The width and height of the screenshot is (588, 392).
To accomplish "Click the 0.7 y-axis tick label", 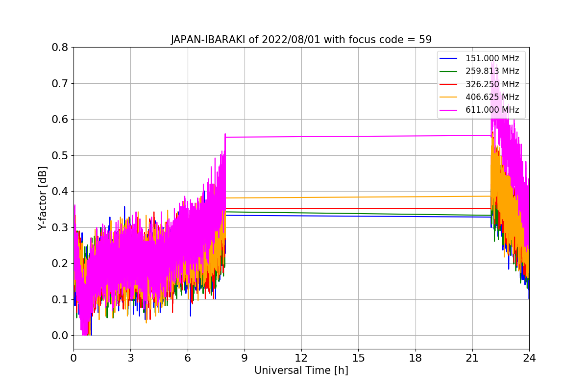I will pos(60,83).
